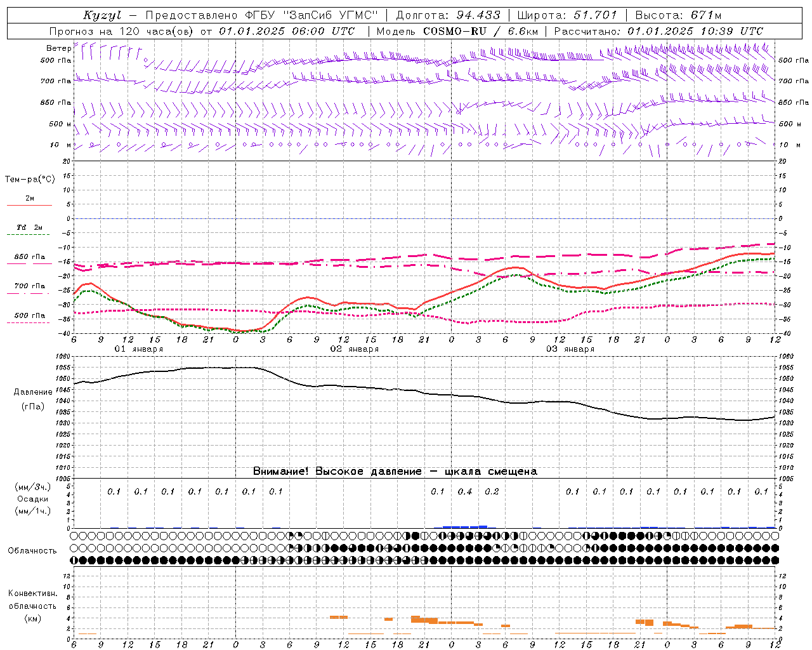Click the "Осадки" precipitation label

[x=32, y=499]
